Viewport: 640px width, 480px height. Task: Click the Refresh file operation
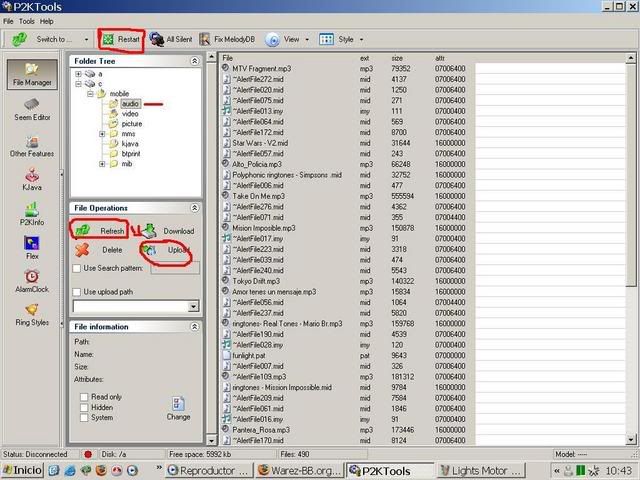pyautogui.click(x=100, y=231)
